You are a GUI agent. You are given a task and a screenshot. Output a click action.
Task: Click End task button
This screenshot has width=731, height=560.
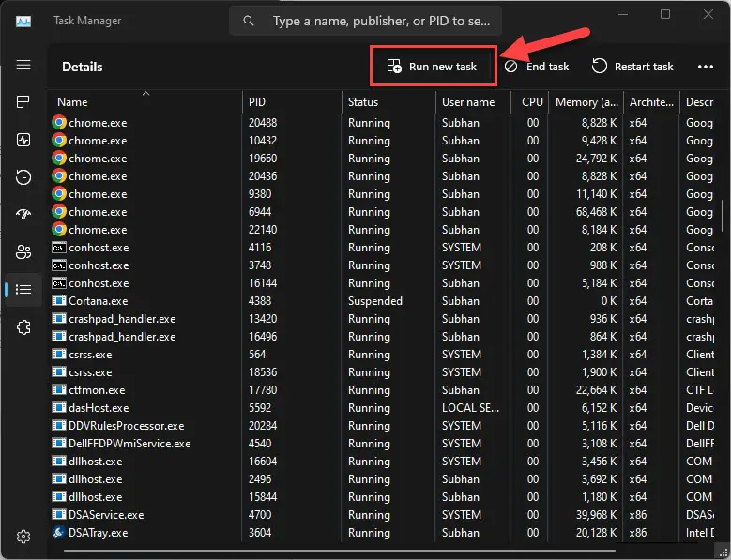point(537,67)
